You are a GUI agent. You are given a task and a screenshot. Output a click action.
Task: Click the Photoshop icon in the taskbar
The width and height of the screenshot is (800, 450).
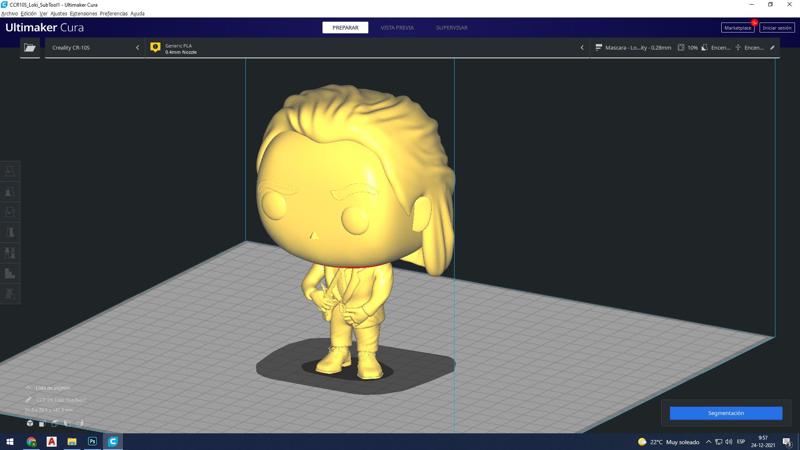click(x=92, y=441)
